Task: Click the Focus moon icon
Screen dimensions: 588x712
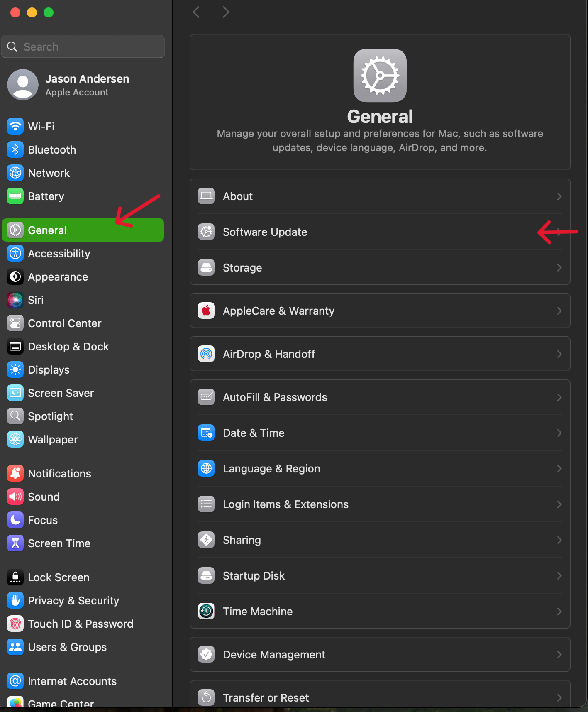Action: coord(15,520)
